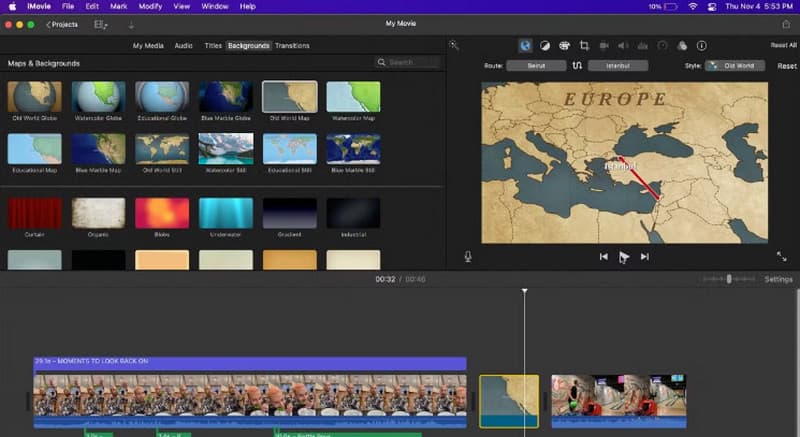Image resolution: width=800 pixels, height=437 pixels.
Task: Open timeline Settings
Action: [x=779, y=279]
